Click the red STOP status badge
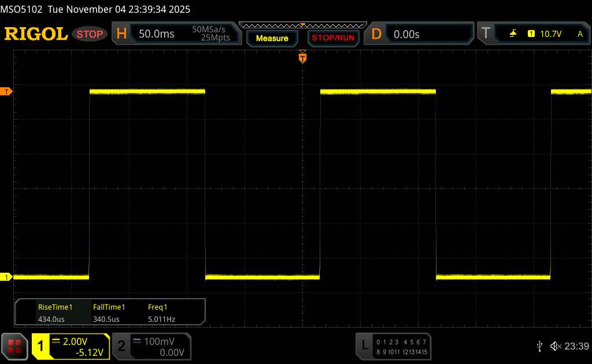This screenshot has height=364, width=592. click(91, 34)
